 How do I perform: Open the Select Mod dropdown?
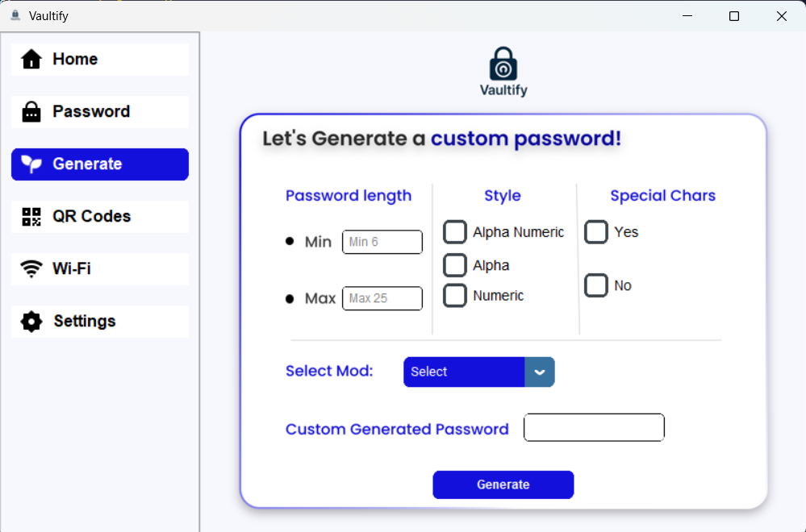479,372
